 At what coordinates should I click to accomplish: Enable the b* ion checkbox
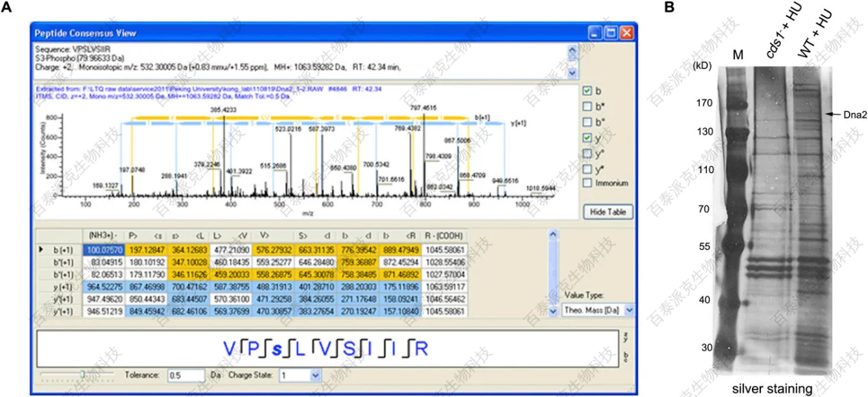pos(586,107)
